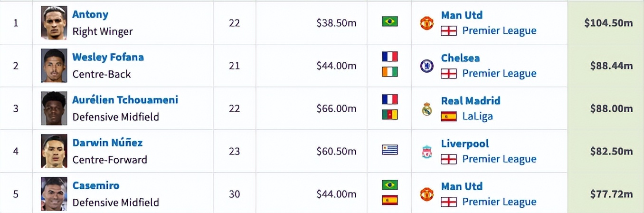Click the Real Madrid club crest

coord(426,109)
